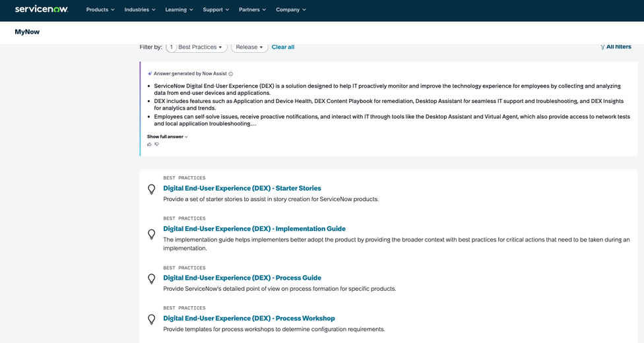Screen dimensions: 644x343
Task: Click 'Provide templates for process workshops' description
Action: pos(274,329)
